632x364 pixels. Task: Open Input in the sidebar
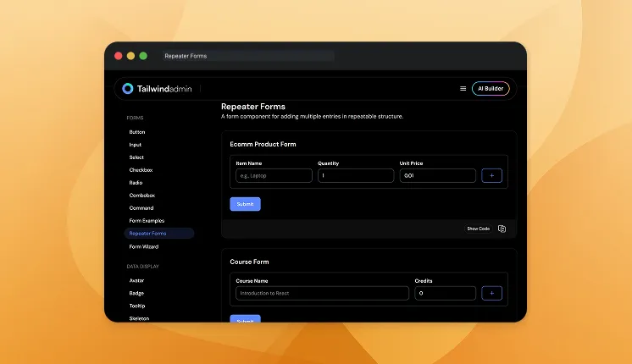pos(135,145)
